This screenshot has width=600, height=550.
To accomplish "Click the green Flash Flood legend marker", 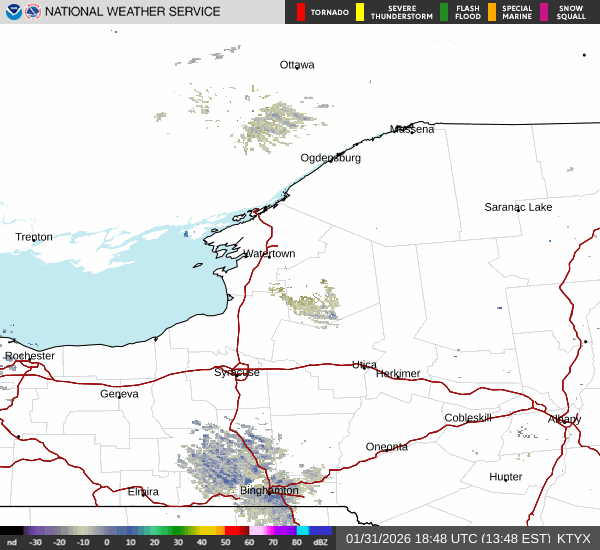I will [x=444, y=12].
